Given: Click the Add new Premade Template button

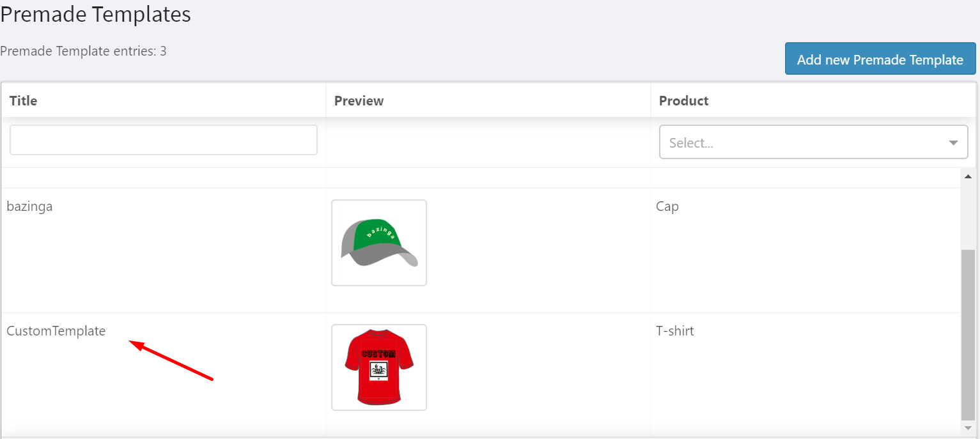Looking at the screenshot, I should 880,59.
